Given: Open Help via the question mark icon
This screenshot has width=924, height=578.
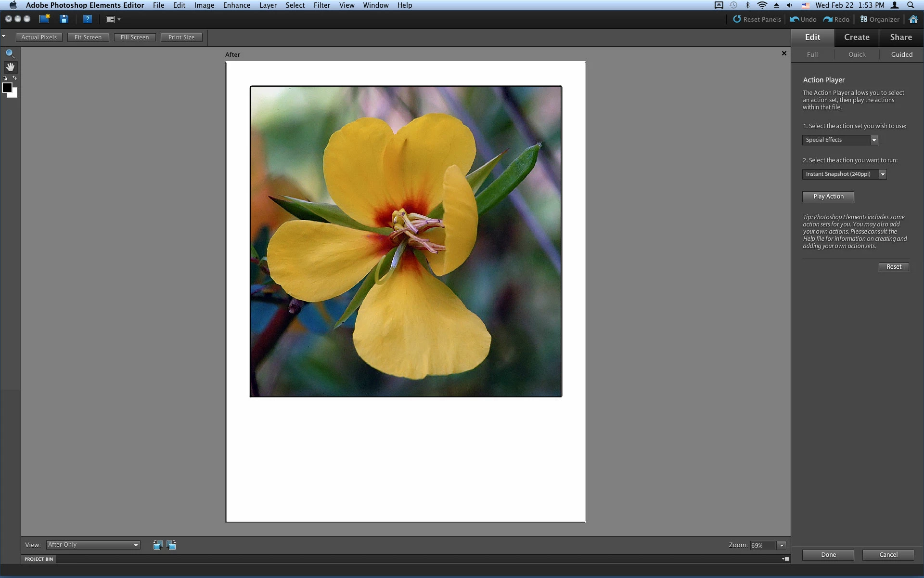Looking at the screenshot, I should [87, 19].
